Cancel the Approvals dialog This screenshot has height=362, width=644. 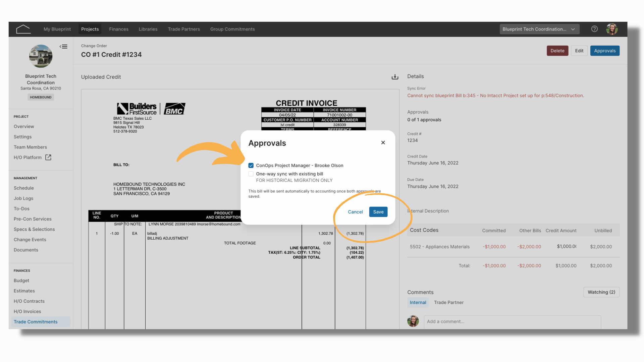coord(355,212)
